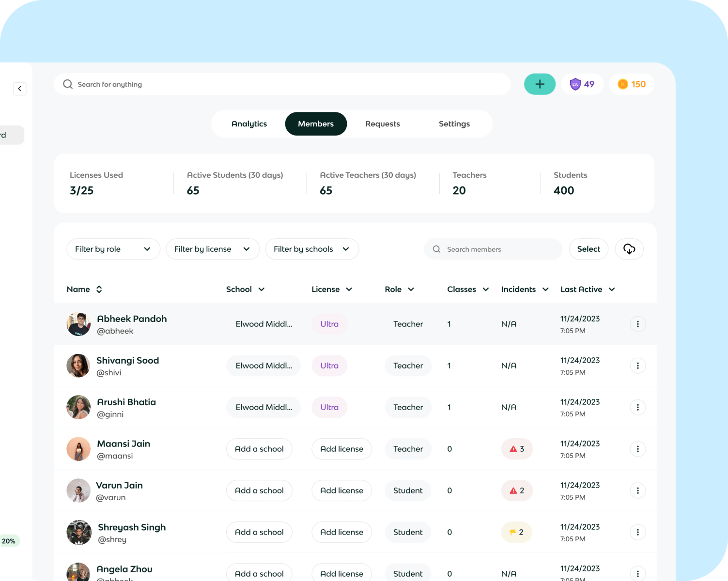The width and height of the screenshot is (728, 581).
Task: Go to the Settings tab
Action: (x=454, y=124)
